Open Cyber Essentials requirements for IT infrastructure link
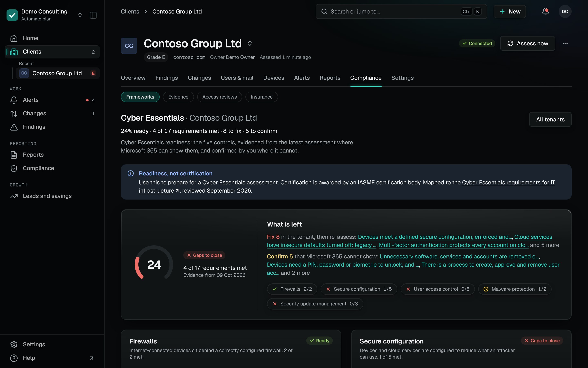Viewport: 588px width, 368px height. (x=508, y=183)
